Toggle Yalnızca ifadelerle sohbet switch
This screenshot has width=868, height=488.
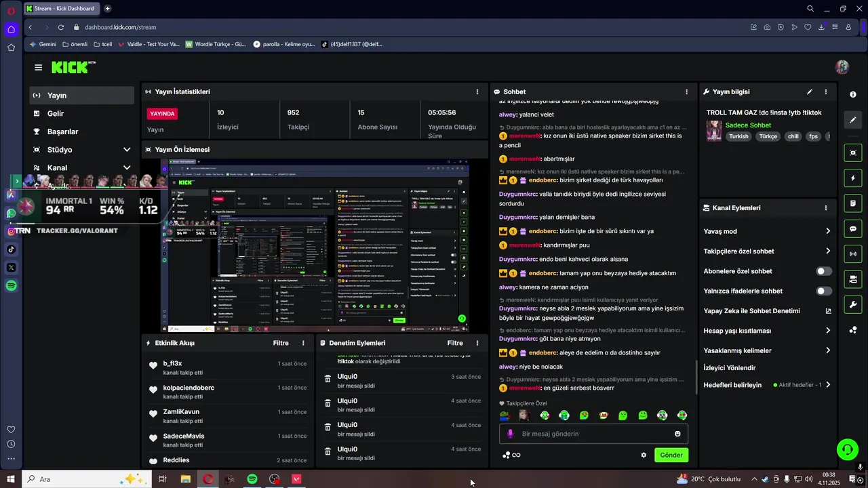click(x=823, y=291)
